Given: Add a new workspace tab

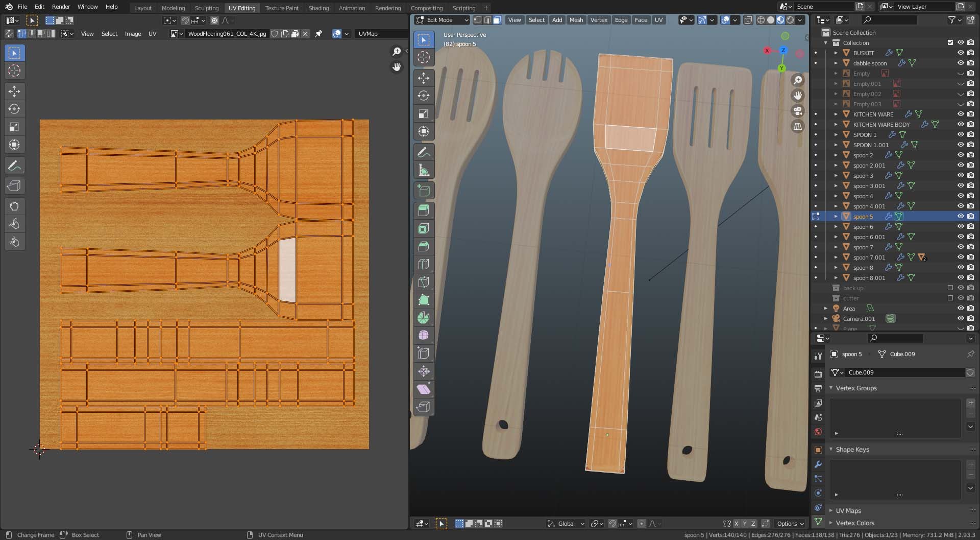Looking at the screenshot, I should [486, 8].
